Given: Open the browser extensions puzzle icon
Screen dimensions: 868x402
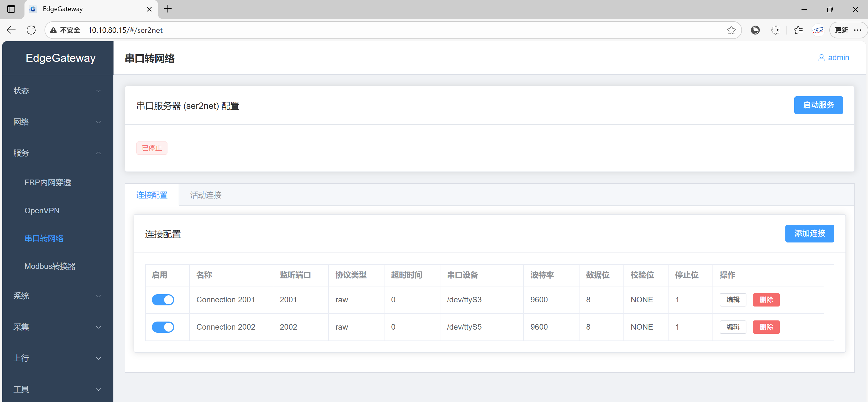Looking at the screenshot, I should [775, 30].
